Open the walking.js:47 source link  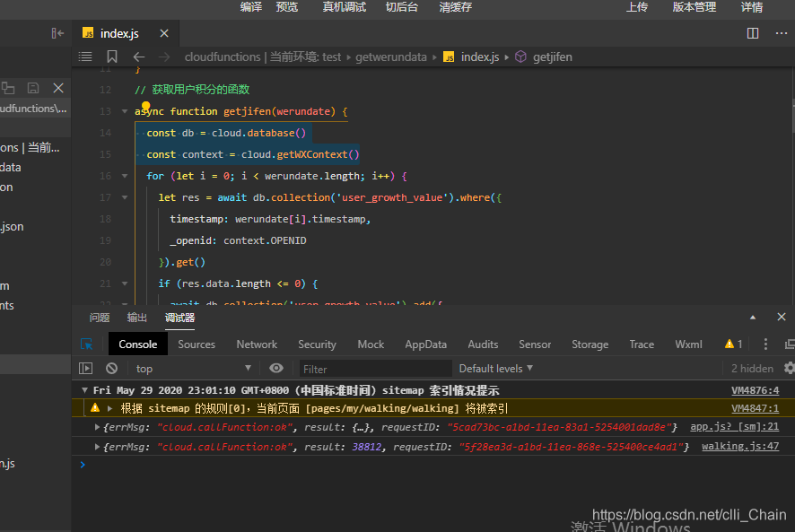pos(740,446)
